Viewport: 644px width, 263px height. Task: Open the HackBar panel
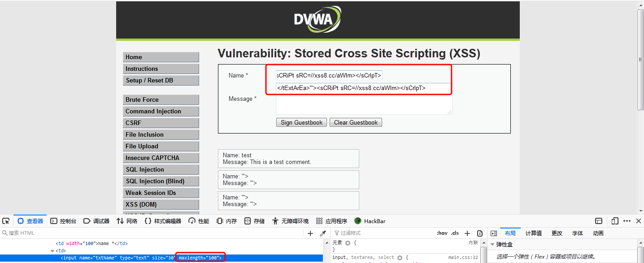[370, 221]
